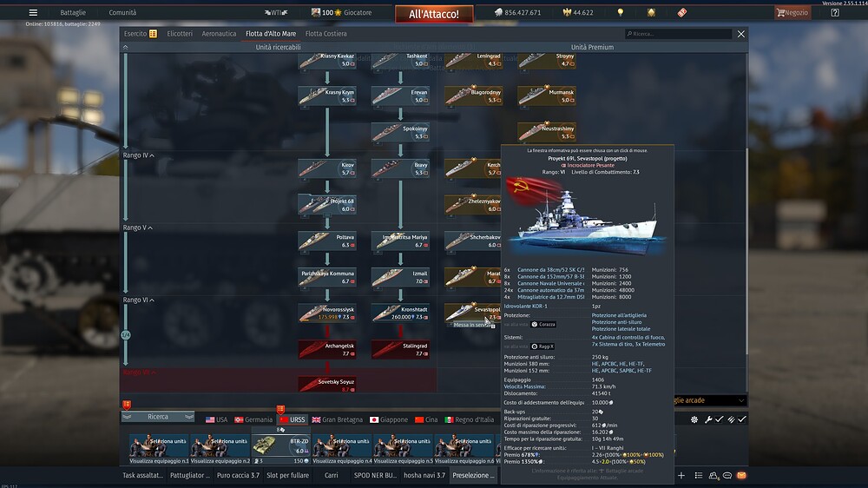
Task: Focus the Ricerca search field
Action: pos(678,34)
